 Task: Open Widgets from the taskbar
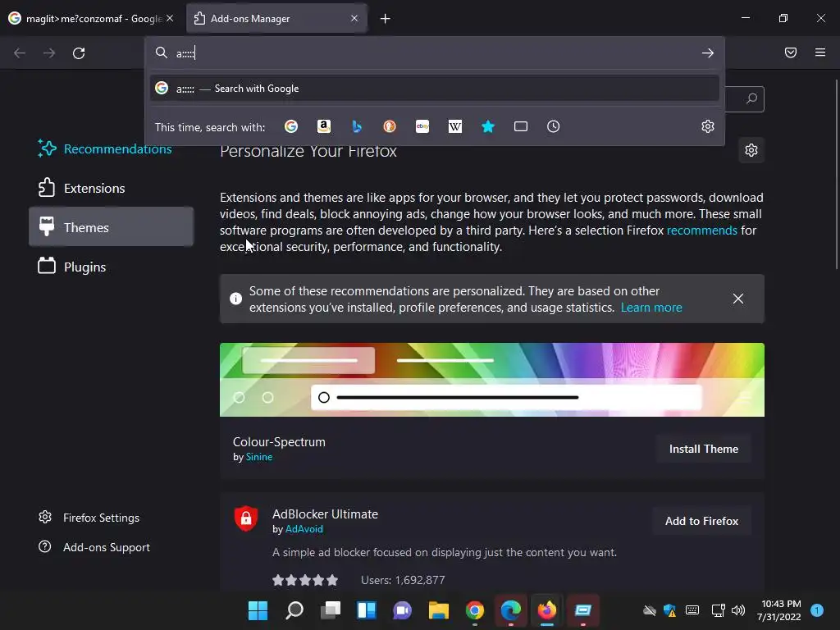pyautogui.click(x=367, y=610)
